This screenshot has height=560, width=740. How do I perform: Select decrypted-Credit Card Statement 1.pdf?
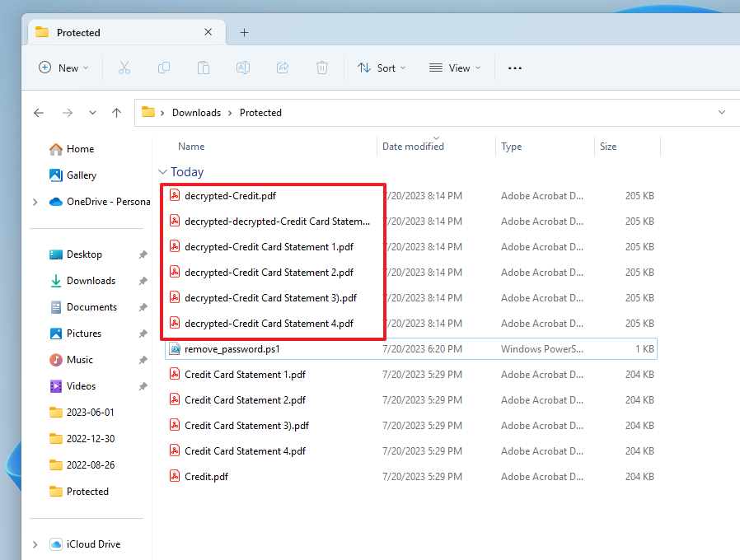[410, 247]
